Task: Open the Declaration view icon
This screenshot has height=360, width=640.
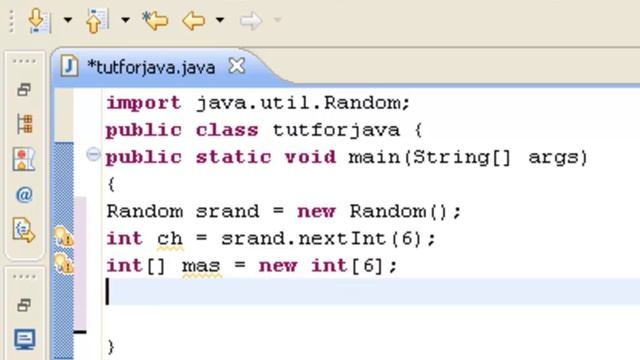Action: pos(24,230)
